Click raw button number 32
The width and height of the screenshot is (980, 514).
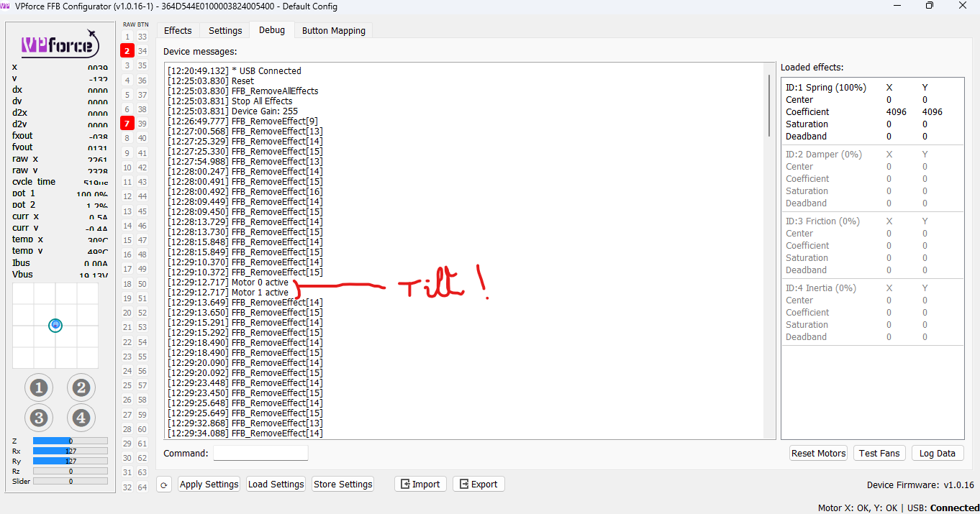point(127,487)
